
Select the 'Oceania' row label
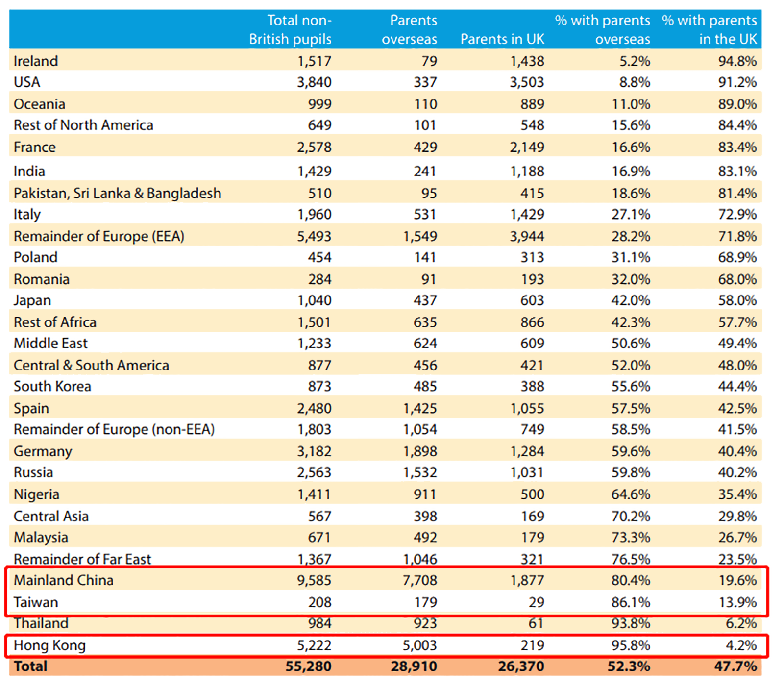tap(39, 104)
